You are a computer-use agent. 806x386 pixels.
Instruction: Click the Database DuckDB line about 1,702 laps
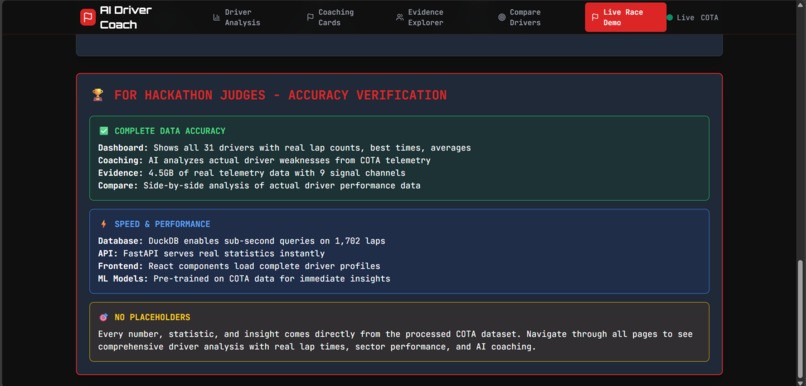pos(242,241)
